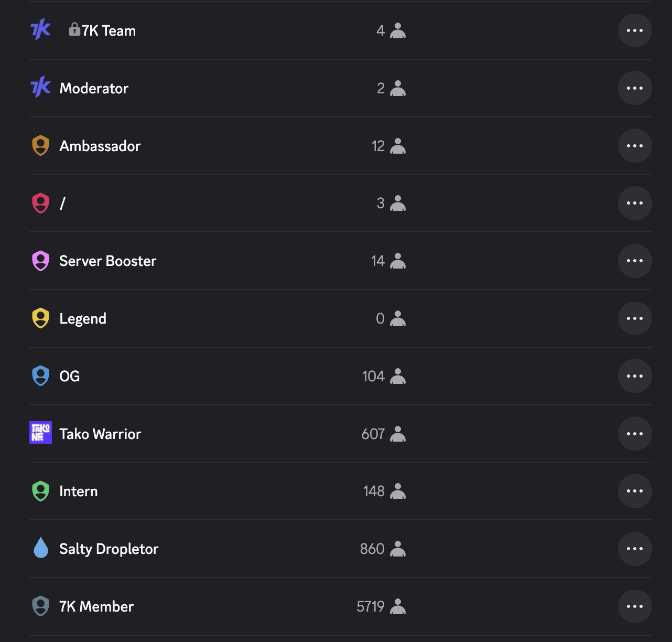Open more options for 7K Member role
672x642 pixels.
point(634,606)
